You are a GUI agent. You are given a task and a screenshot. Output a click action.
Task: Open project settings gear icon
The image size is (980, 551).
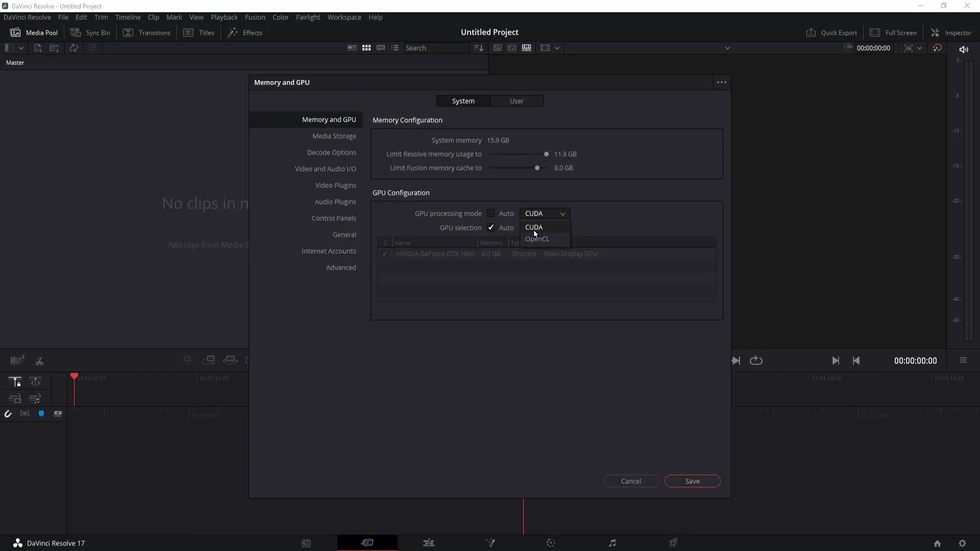click(962, 543)
